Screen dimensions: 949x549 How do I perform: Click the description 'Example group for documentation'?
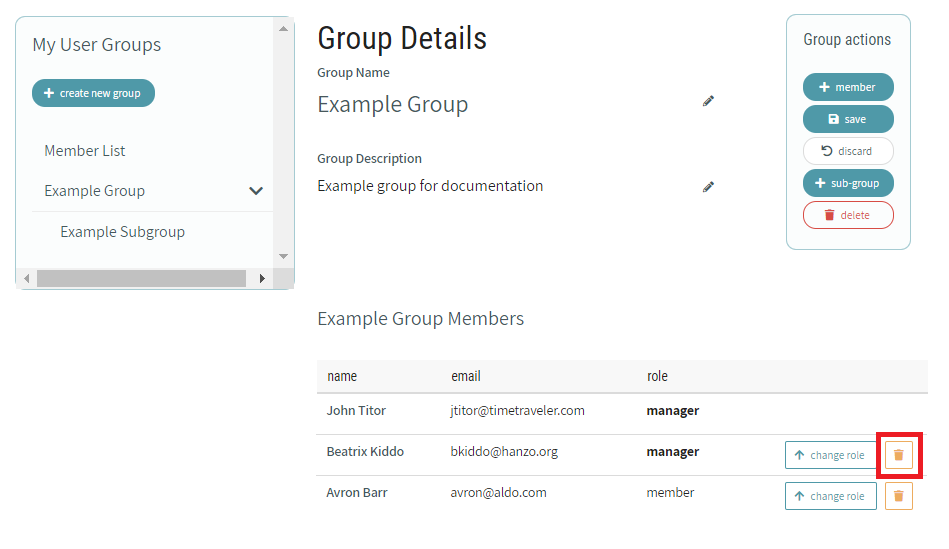coord(430,186)
